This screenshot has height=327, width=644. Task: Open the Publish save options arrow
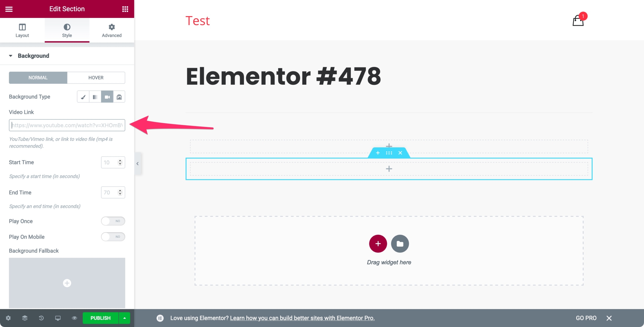tap(125, 318)
